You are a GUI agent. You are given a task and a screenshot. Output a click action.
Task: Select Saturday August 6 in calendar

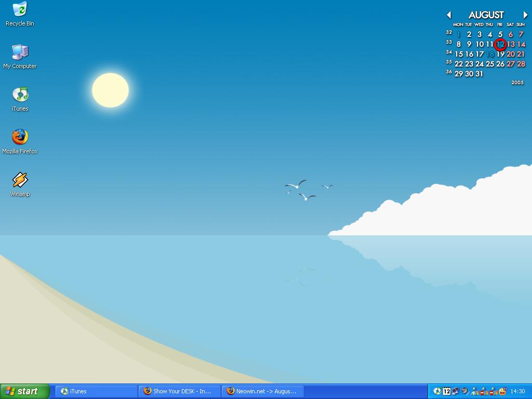[511, 34]
